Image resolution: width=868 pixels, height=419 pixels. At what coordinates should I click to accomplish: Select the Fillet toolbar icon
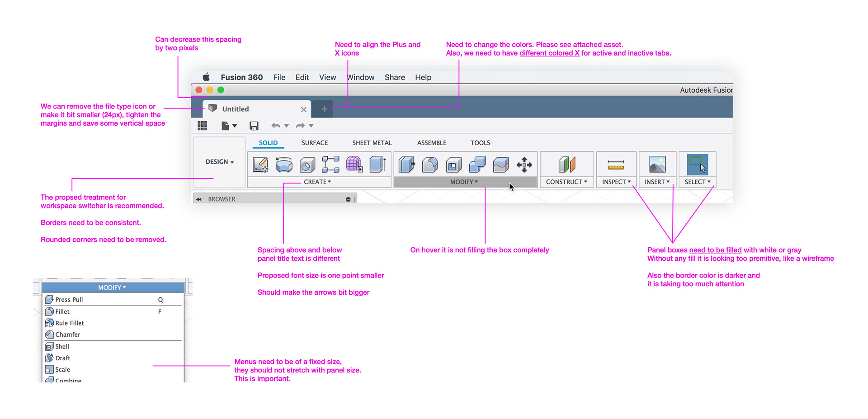pos(430,165)
